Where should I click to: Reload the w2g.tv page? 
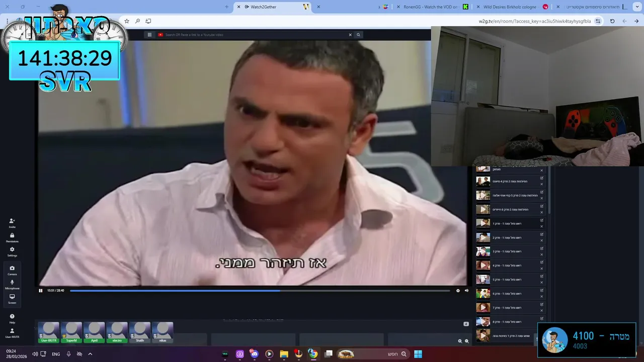pos(612,21)
